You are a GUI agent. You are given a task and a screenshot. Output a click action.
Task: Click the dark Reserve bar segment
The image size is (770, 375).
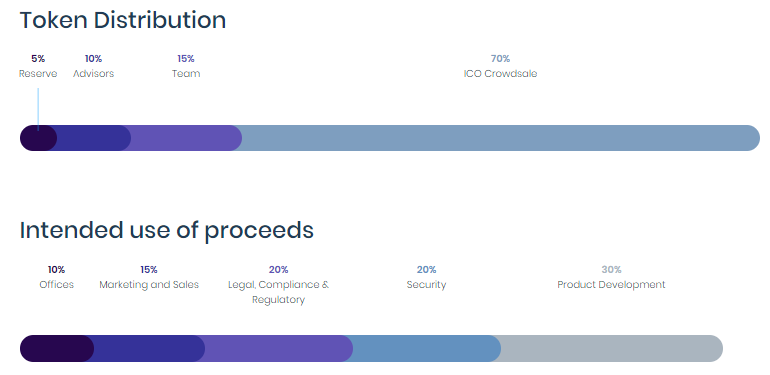(x=38, y=138)
